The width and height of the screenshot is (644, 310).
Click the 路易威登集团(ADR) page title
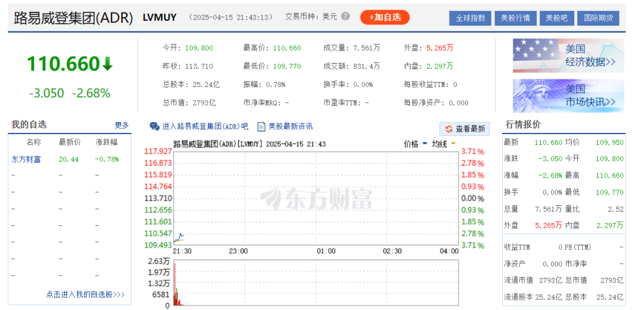73,18
